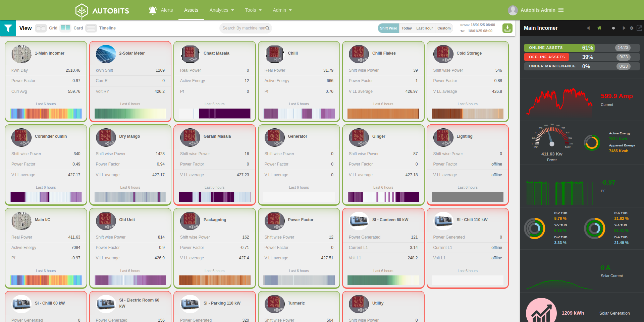This screenshot has height=322, width=644.
Task: Click the 14/23 online count badge
Action: point(623,48)
